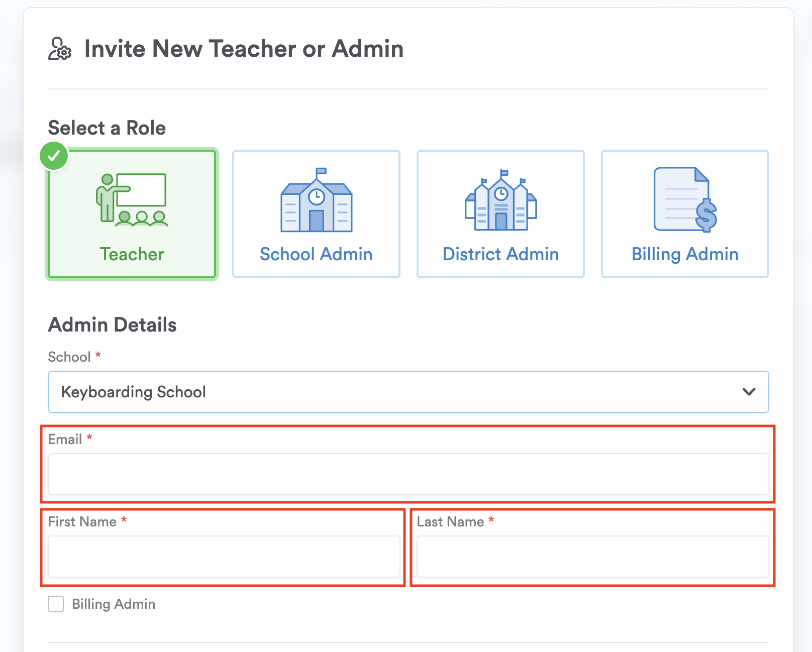
Task: Enable the Billing Admin checkbox
Action: [x=56, y=604]
